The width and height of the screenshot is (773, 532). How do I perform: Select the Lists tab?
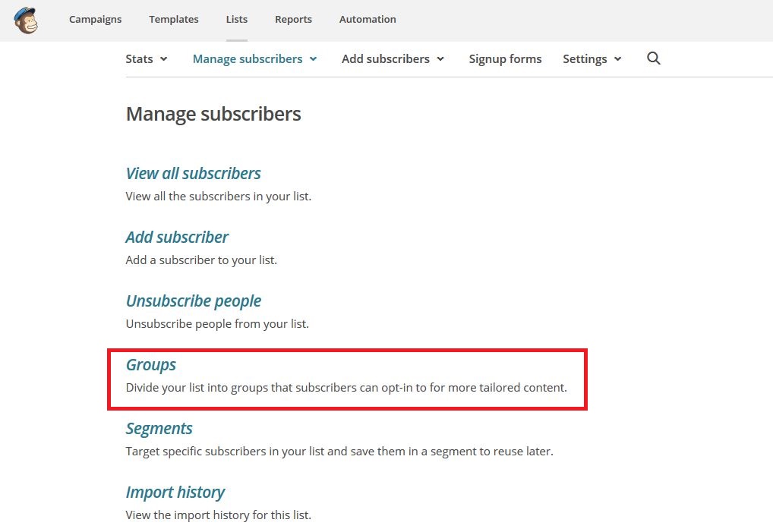pyautogui.click(x=237, y=19)
